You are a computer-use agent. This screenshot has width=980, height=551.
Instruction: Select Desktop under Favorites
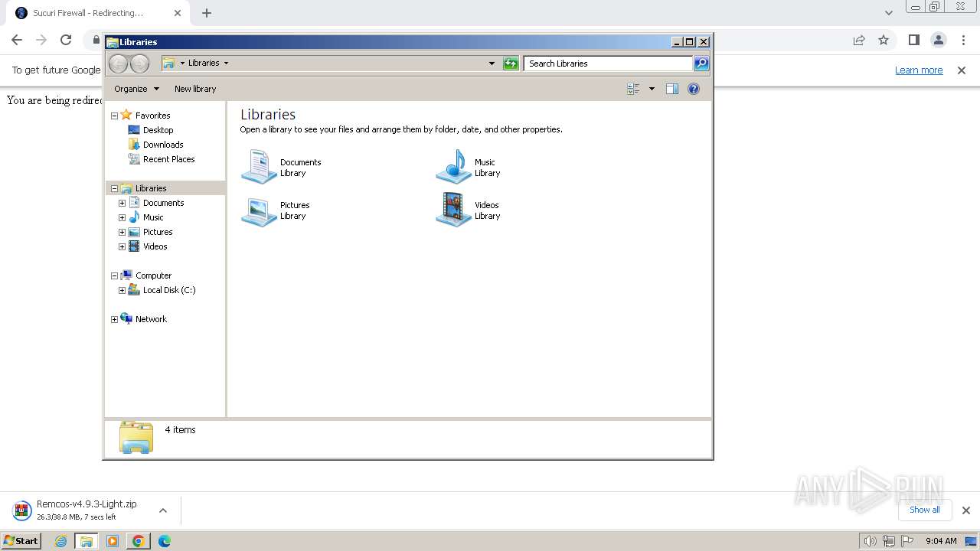[x=158, y=130]
